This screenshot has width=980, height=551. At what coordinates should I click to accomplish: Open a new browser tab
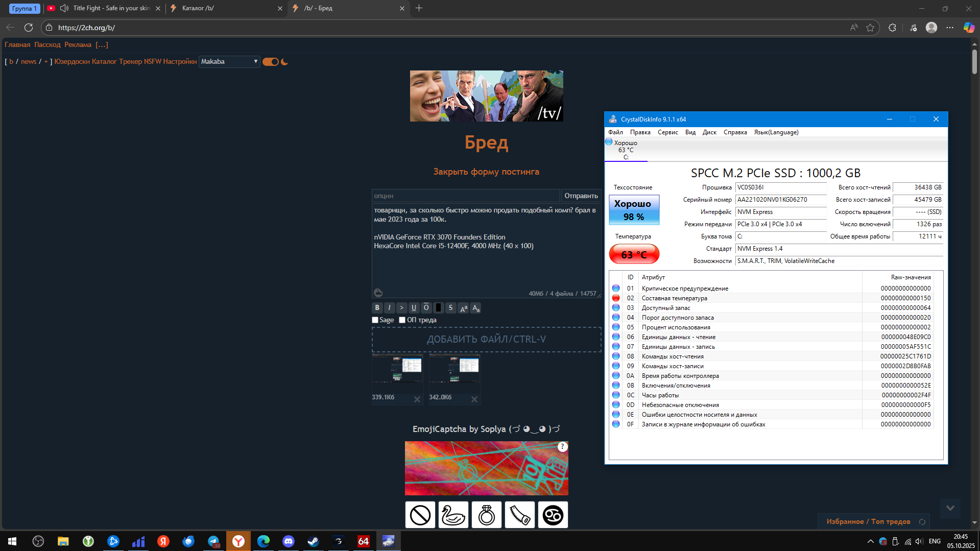click(x=419, y=8)
